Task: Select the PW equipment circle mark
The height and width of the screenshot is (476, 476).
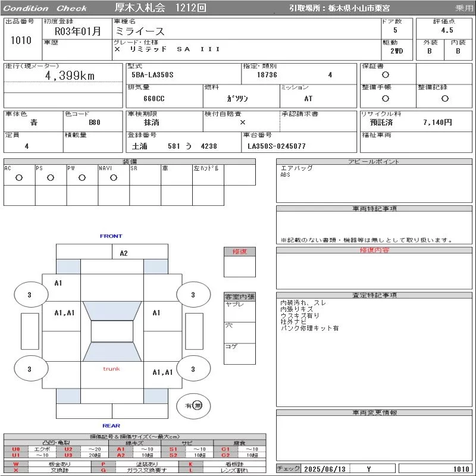Action: 82,177
